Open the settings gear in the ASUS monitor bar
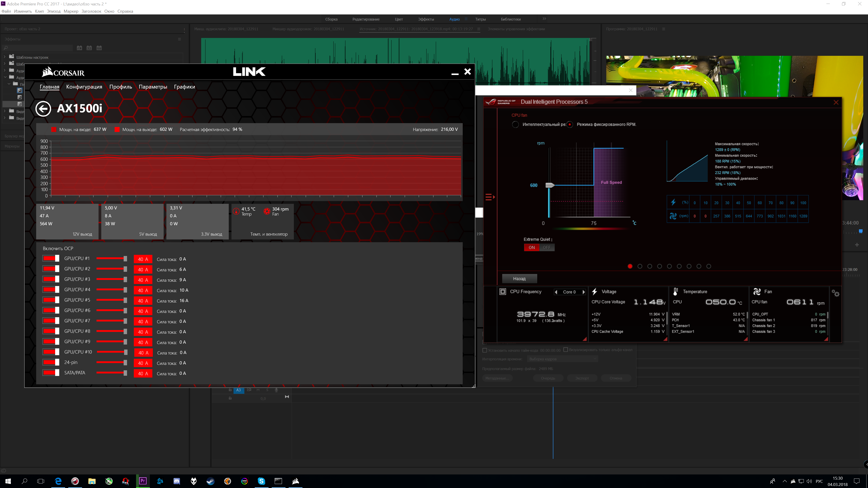 835,293
